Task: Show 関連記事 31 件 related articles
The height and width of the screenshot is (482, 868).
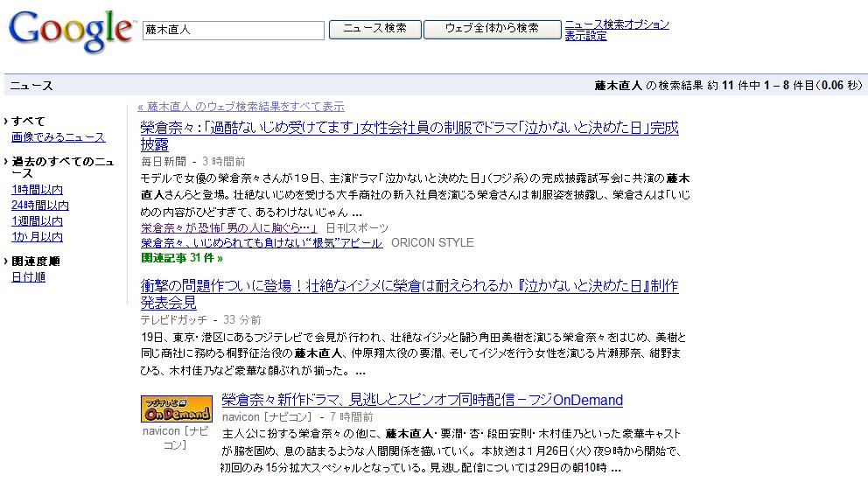Action: click(182, 258)
